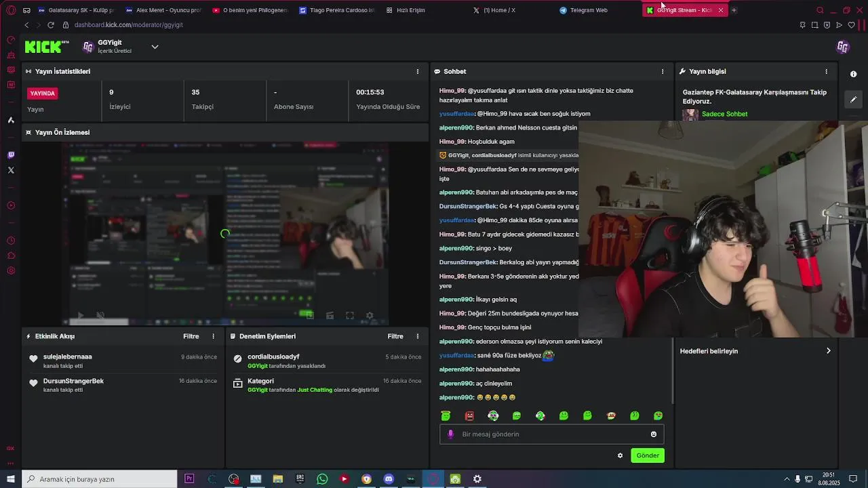Viewport: 868px width, 488px height.
Task: Open sulejalebernaaa in activity feed
Action: (67, 357)
